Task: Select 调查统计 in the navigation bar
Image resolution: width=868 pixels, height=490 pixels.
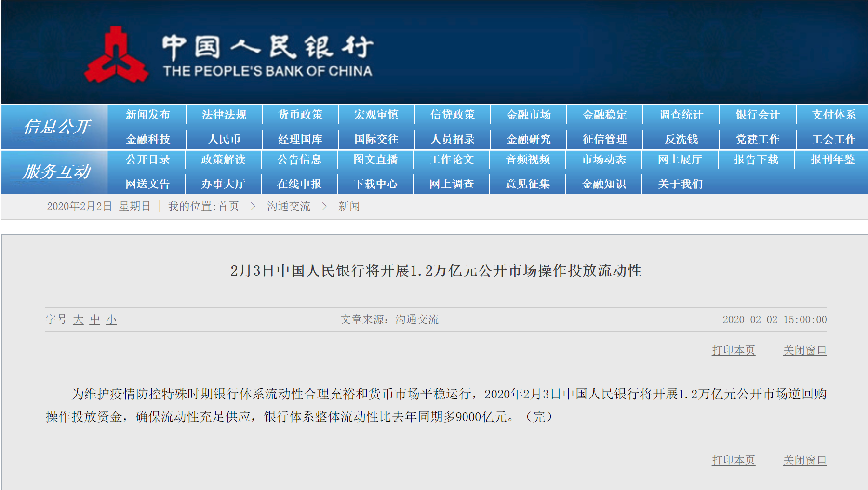Action: coord(681,115)
